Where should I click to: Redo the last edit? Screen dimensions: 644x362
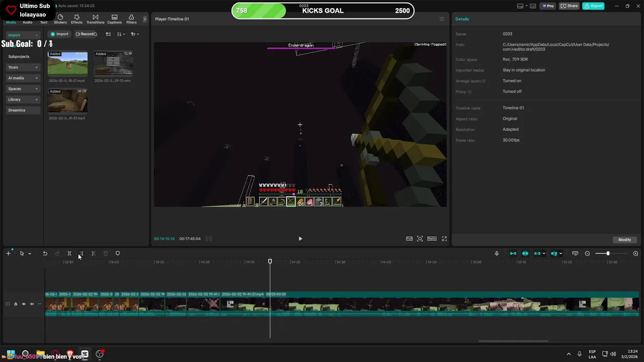tap(57, 253)
